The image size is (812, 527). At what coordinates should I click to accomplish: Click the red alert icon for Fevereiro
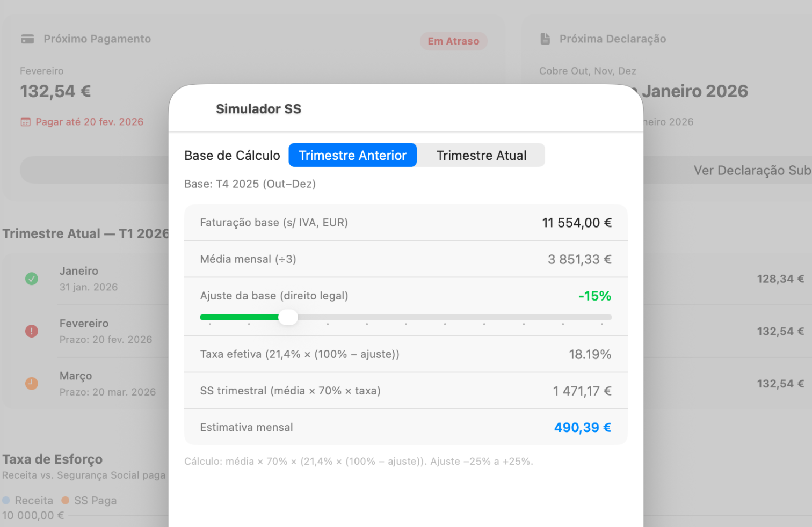pyautogui.click(x=32, y=331)
